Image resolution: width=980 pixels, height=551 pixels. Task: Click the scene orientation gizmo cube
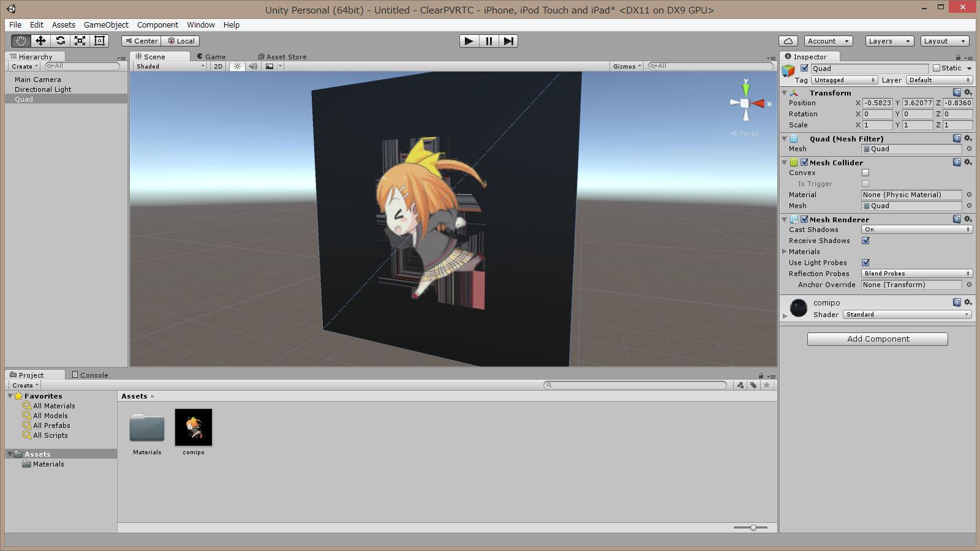[x=745, y=103]
